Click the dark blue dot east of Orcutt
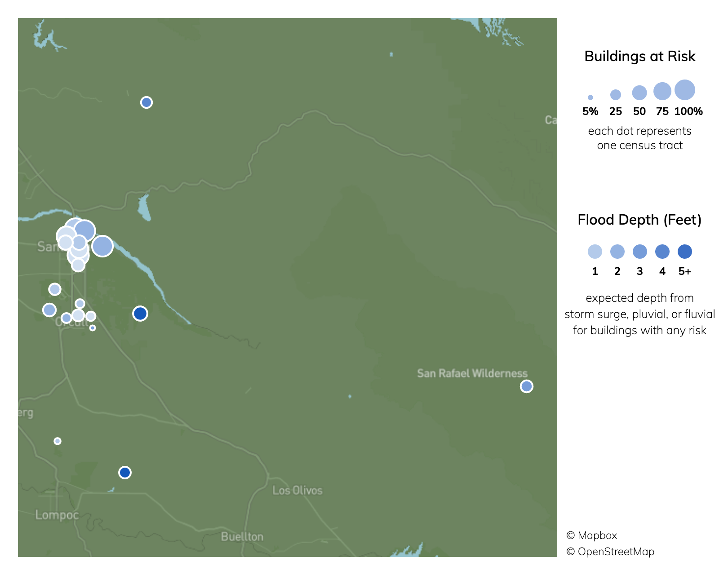This screenshot has height=575, width=728. pyautogui.click(x=140, y=314)
